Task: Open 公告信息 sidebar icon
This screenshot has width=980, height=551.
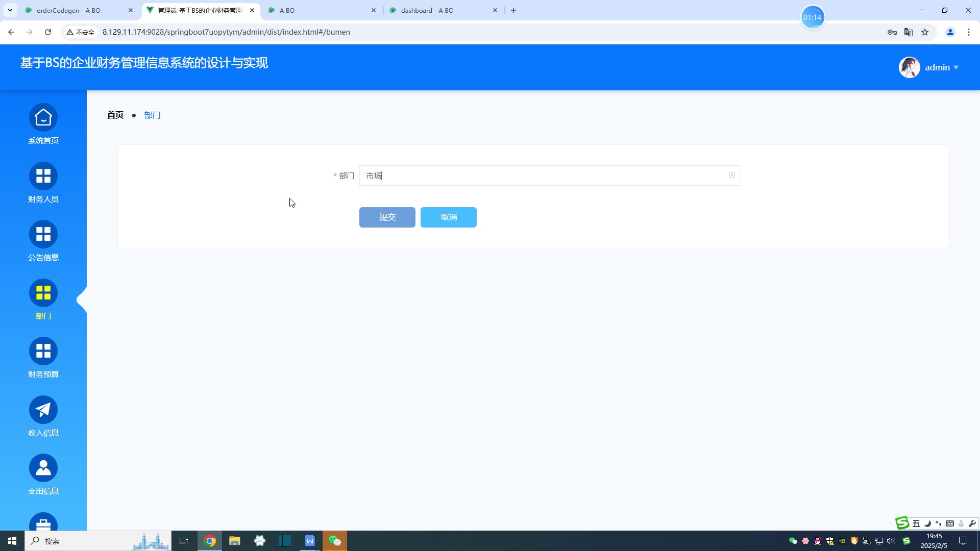Action: coord(43,235)
